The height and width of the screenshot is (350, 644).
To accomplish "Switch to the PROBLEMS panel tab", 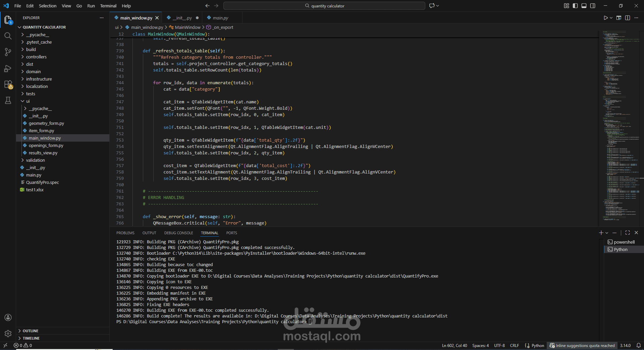I will tap(125, 233).
